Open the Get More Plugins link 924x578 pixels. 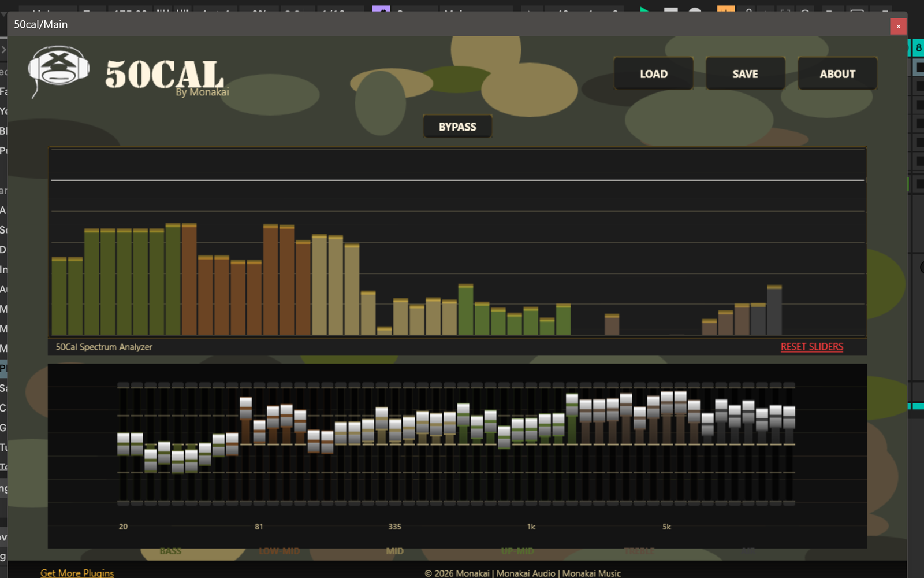(77, 573)
